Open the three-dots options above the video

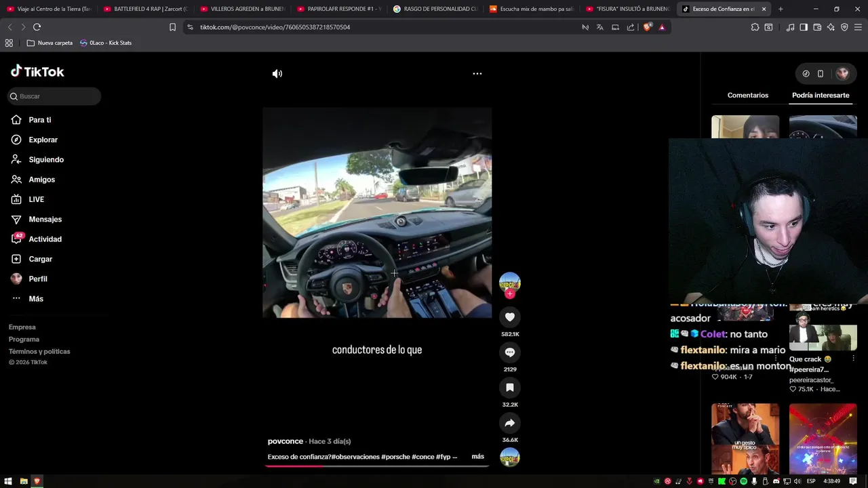tap(477, 73)
